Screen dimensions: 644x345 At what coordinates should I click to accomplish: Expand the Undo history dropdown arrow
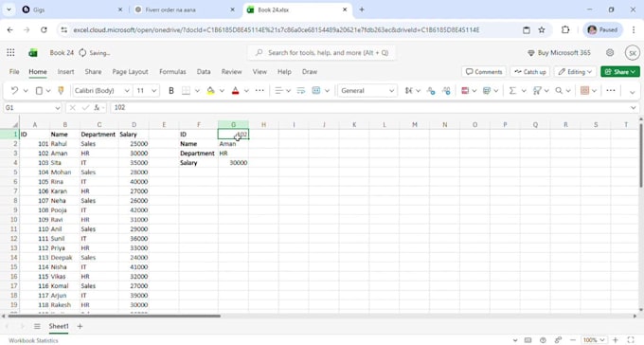coord(26,90)
